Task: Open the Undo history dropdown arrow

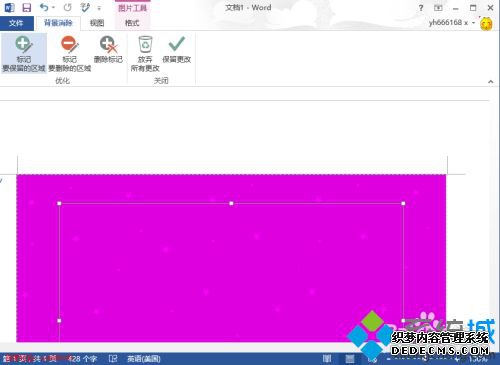Action: [53, 8]
